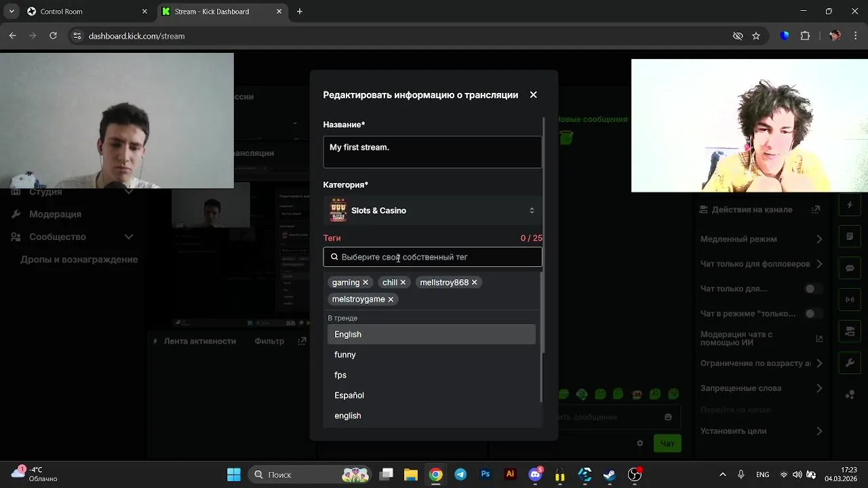Screen dimensions: 868x488
Task: Click the chat bubble icon in right sidebar
Action: coord(850,268)
